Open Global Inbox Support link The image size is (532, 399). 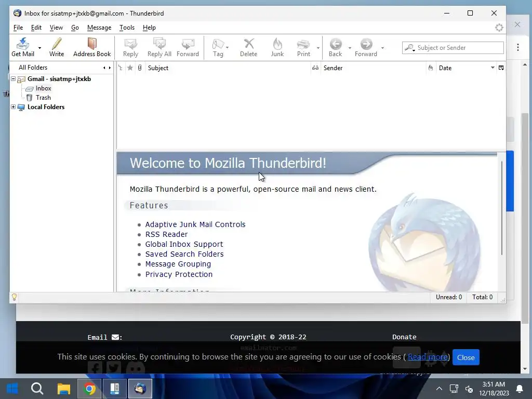point(184,244)
